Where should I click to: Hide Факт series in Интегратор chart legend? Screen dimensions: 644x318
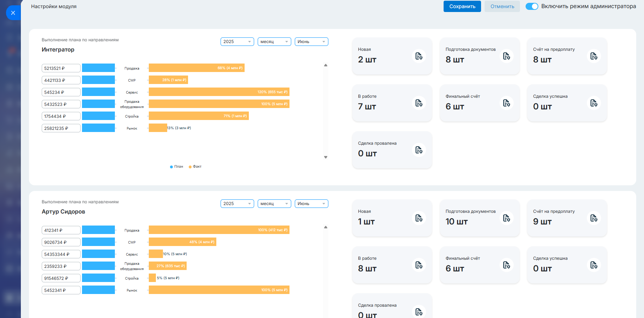pyautogui.click(x=195, y=167)
